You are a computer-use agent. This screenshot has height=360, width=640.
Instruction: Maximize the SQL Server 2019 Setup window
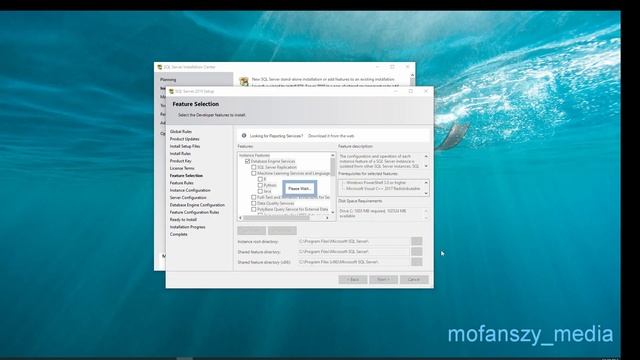click(411, 91)
